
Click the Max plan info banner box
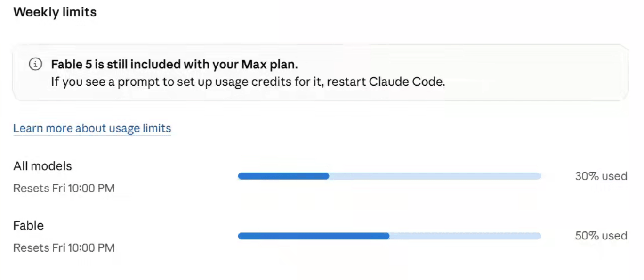click(321, 73)
